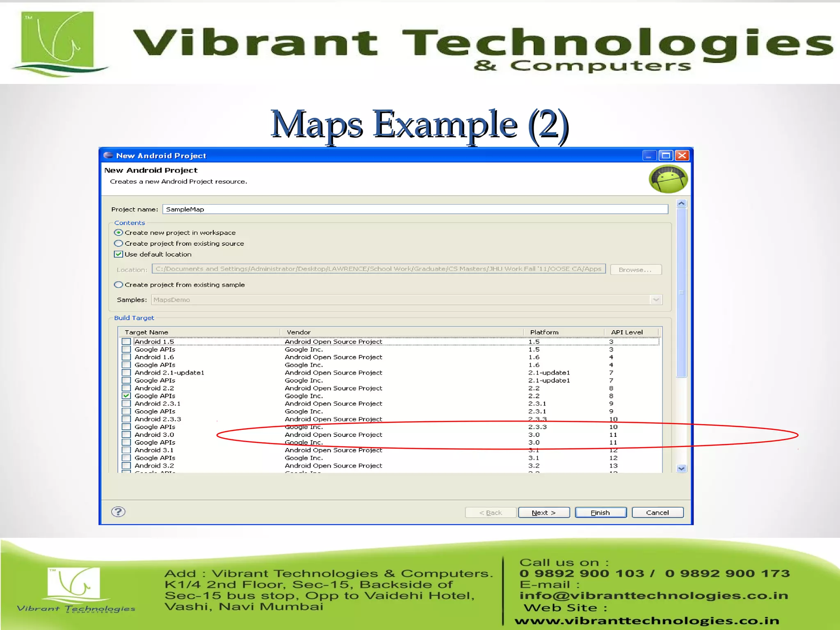Minimize the New Android Project dialog
Image resolution: width=840 pixels, height=630 pixels.
click(649, 155)
